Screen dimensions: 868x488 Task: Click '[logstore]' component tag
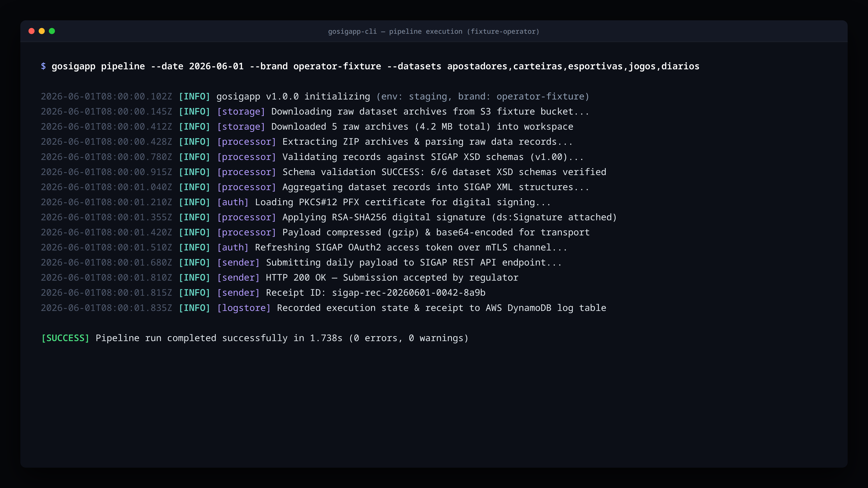click(x=244, y=308)
